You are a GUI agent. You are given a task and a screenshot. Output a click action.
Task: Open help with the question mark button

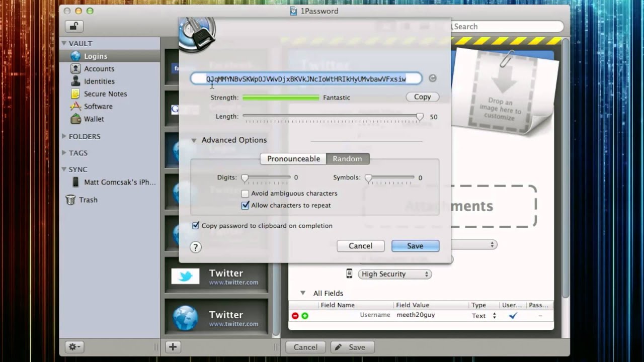pyautogui.click(x=196, y=247)
